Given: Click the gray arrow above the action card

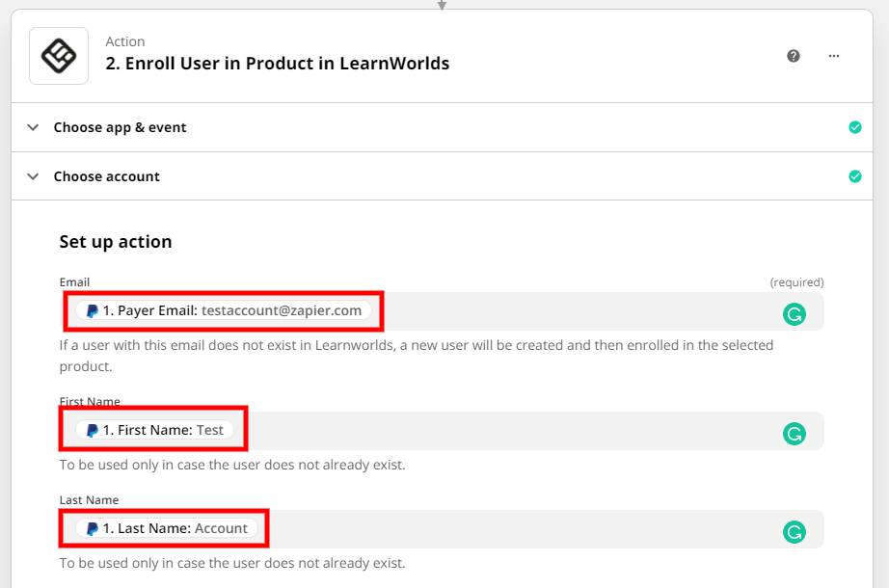Looking at the screenshot, I should tap(442, 5).
